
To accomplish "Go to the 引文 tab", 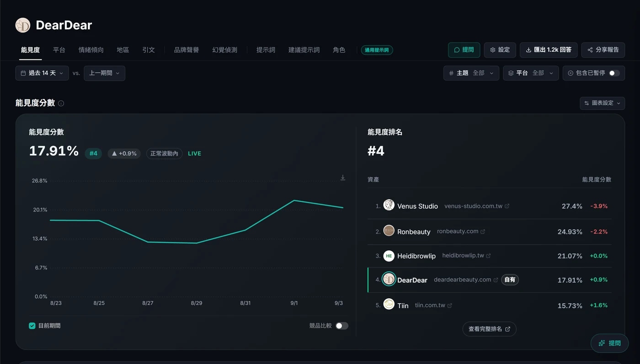I will pyautogui.click(x=149, y=50).
